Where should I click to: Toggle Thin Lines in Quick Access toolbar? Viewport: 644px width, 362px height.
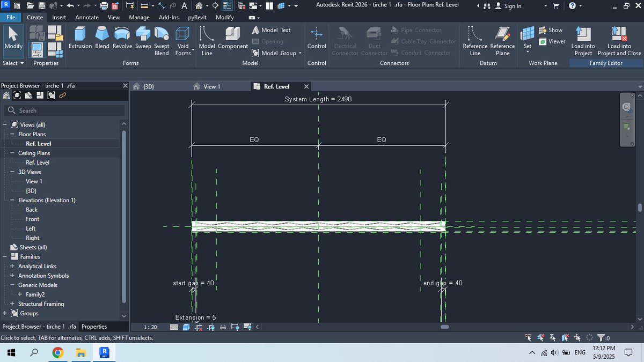(227, 6)
